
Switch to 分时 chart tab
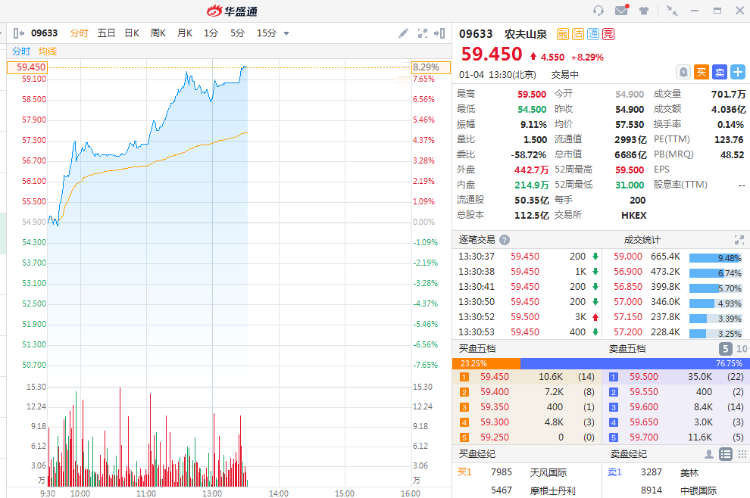[x=79, y=33]
